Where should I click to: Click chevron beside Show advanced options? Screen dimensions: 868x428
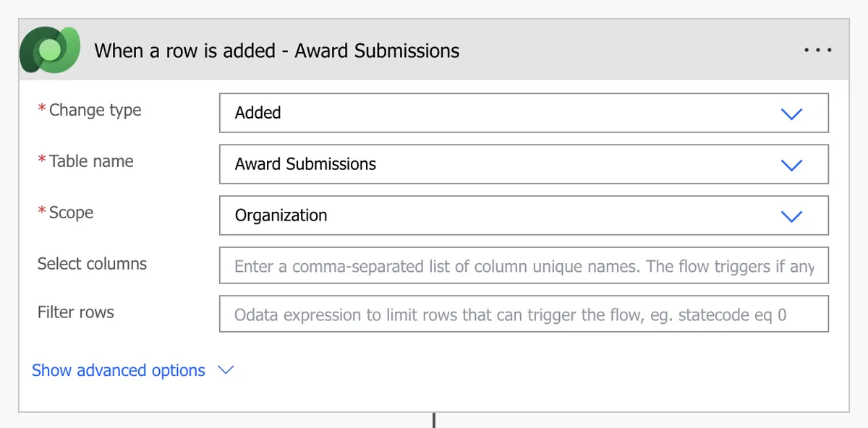pyautogui.click(x=226, y=370)
